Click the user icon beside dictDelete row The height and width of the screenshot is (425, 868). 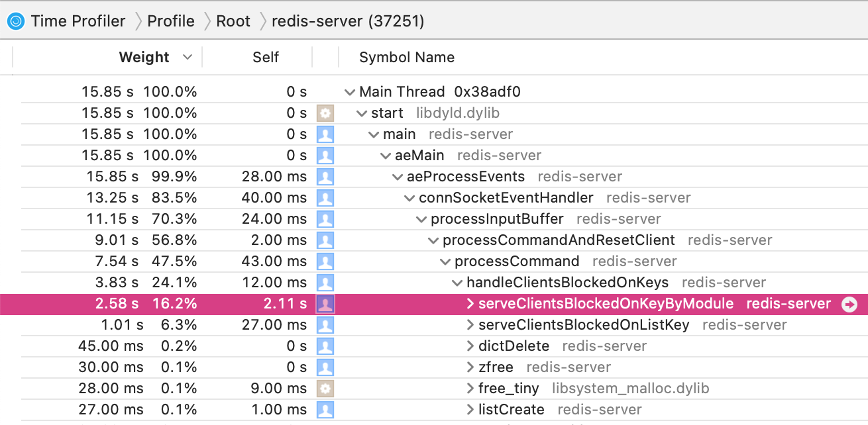pyautogui.click(x=325, y=346)
